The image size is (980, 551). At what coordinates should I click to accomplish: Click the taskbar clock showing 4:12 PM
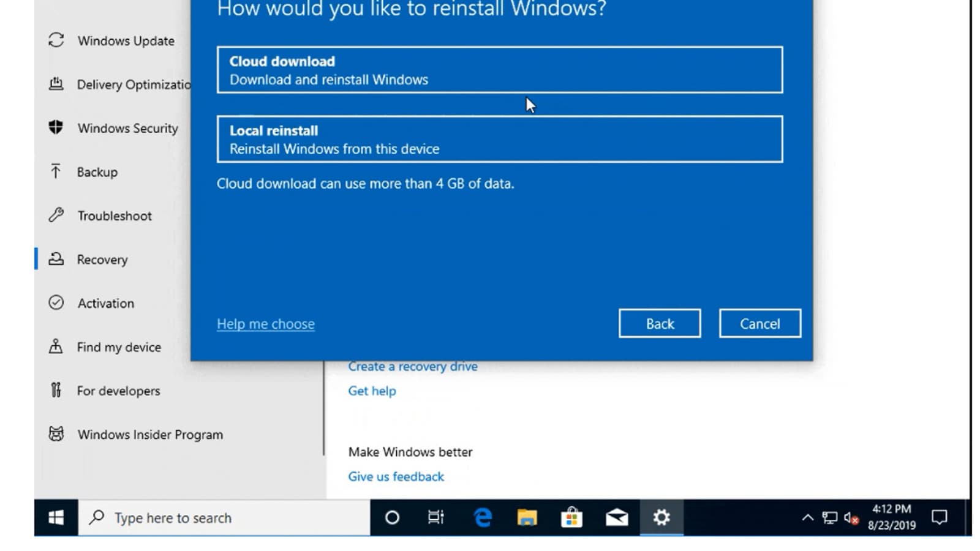pos(891,517)
